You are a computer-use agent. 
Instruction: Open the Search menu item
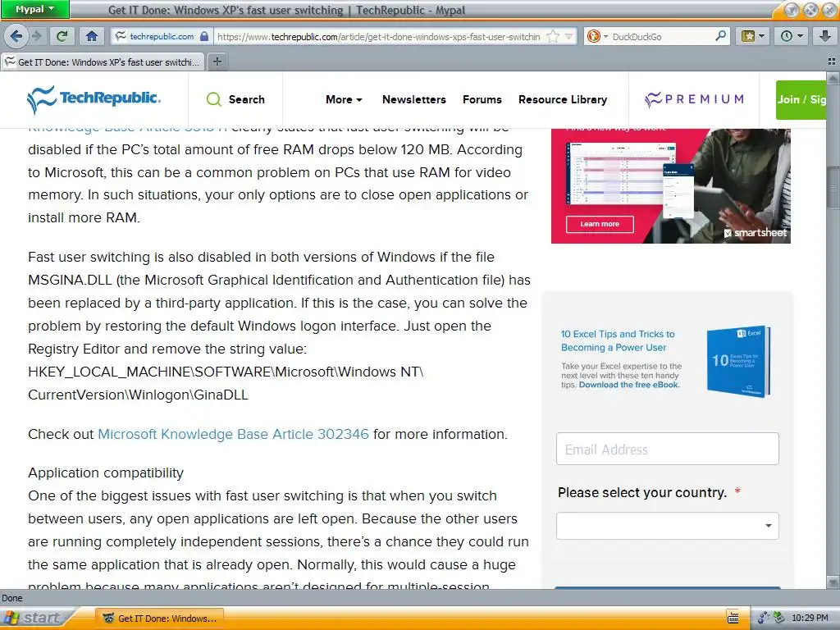[246, 99]
